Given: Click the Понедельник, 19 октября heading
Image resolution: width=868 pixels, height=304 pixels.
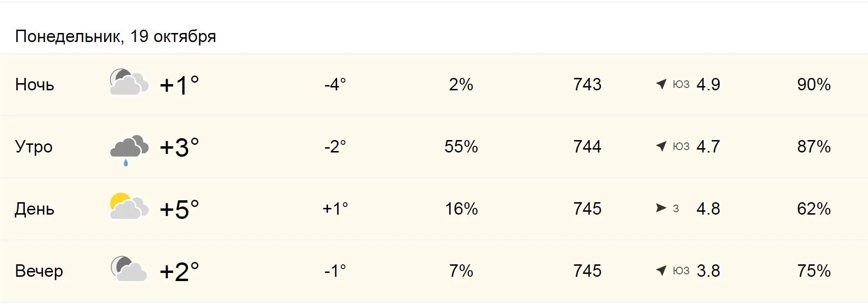Looking at the screenshot, I should (116, 36).
